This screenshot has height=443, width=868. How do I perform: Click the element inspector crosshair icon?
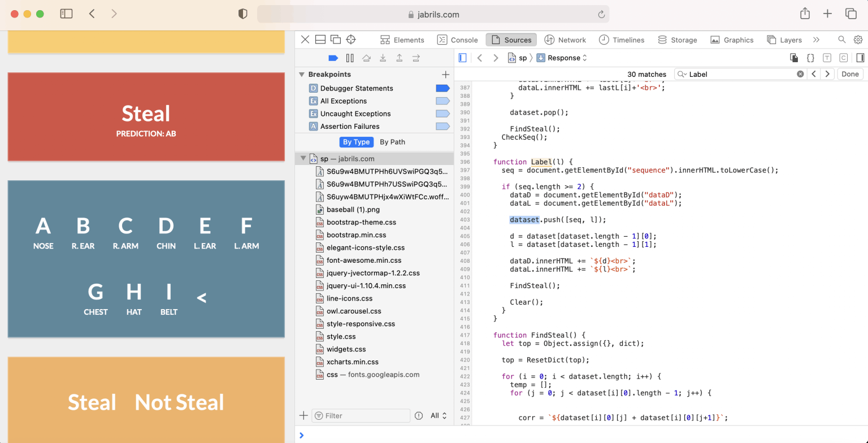[x=351, y=40]
